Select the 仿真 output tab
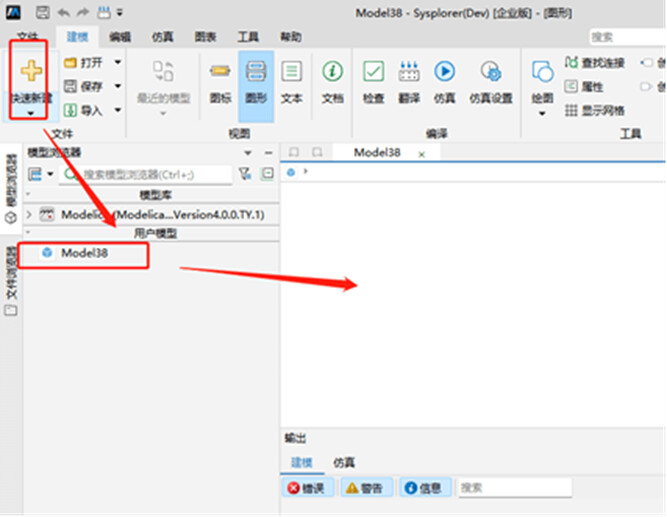The width and height of the screenshot is (667, 517). tap(344, 462)
